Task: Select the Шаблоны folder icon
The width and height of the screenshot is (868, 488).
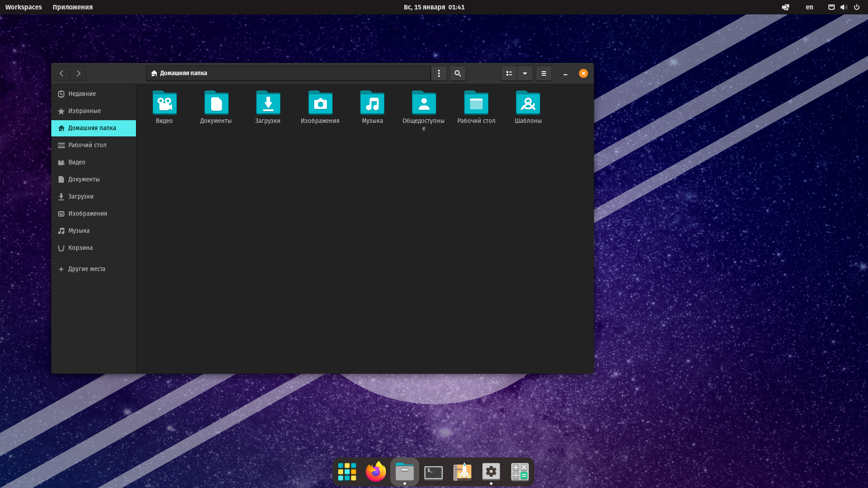Action: pos(528,104)
